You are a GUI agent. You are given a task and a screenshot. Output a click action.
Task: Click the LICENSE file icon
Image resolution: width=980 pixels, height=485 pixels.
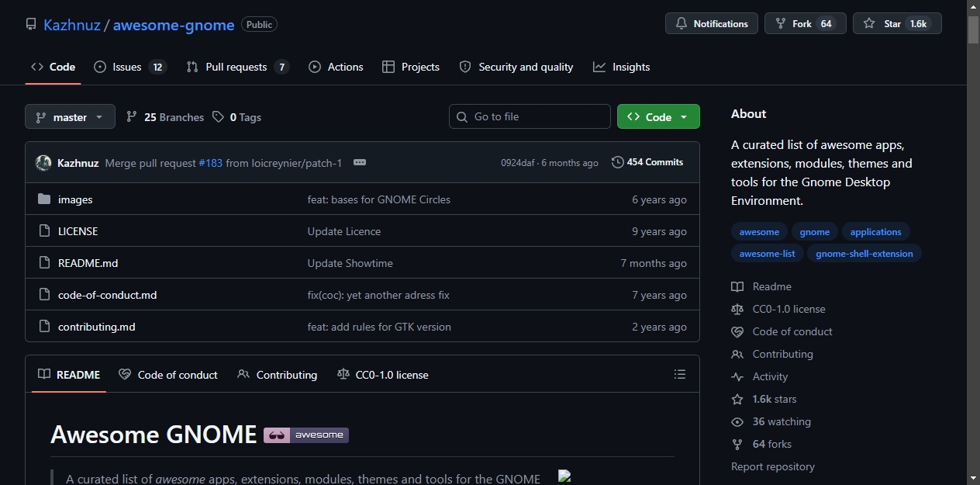[x=44, y=231]
